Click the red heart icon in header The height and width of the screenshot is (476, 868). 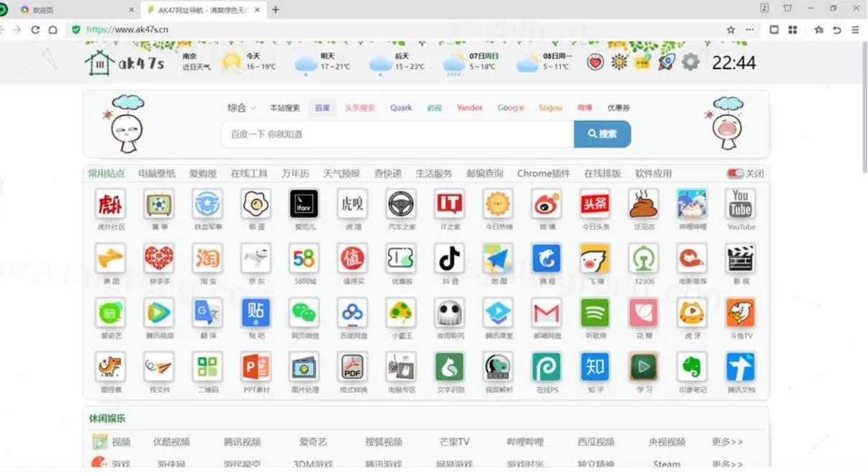pyautogui.click(x=595, y=62)
